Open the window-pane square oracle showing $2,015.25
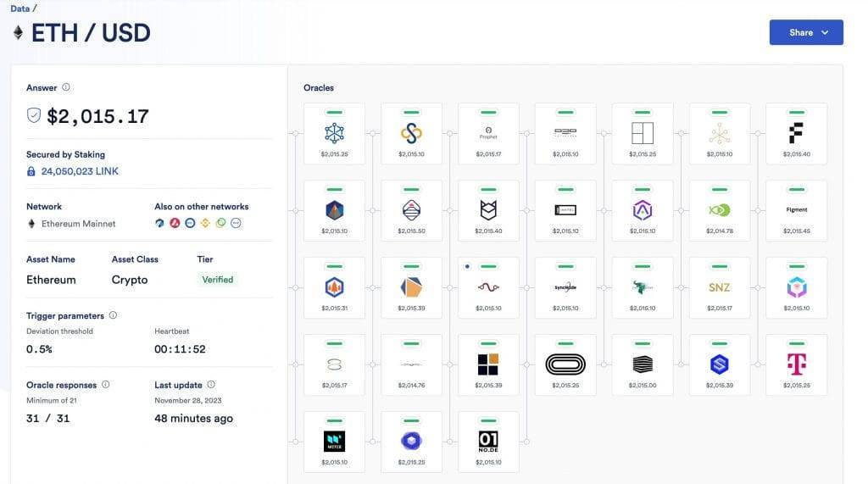The height and width of the screenshot is (484, 868). pos(643,133)
